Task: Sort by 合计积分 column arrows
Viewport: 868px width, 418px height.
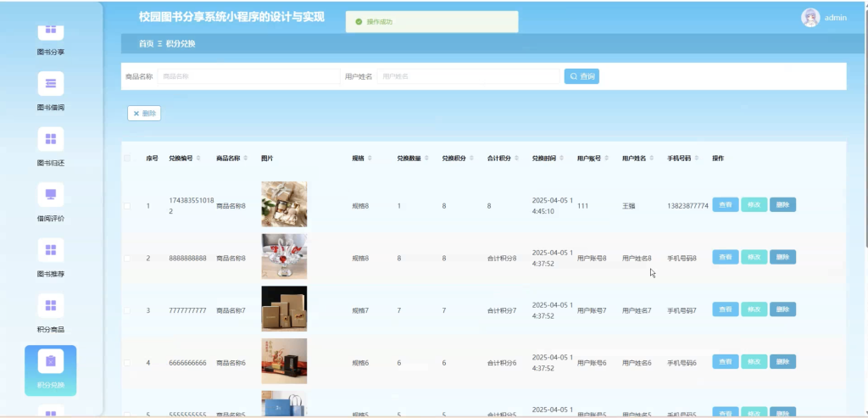Action: click(516, 159)
